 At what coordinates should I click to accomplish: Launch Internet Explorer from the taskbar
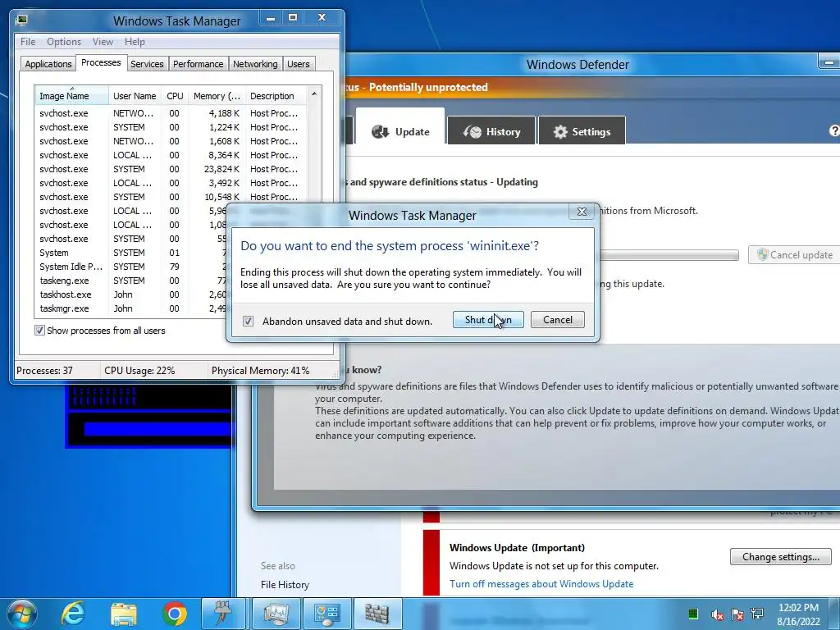[73, 614]
